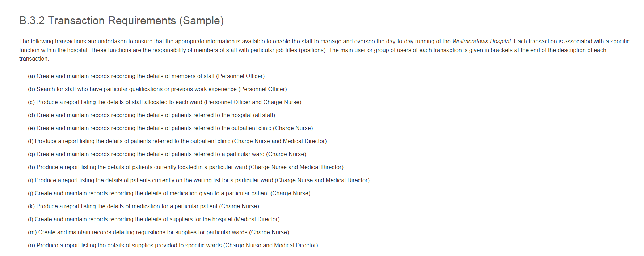Click item (g) on patients referred to ward
The width and height of the screenshot is (644, 256).
point(167,154)
